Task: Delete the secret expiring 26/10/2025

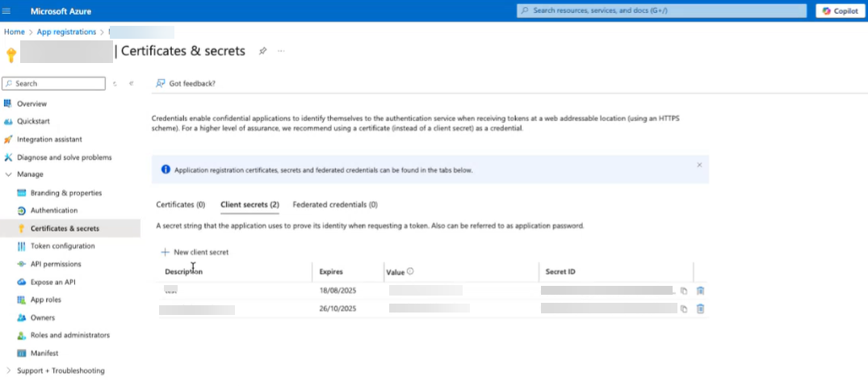Action: pos(700,309)
